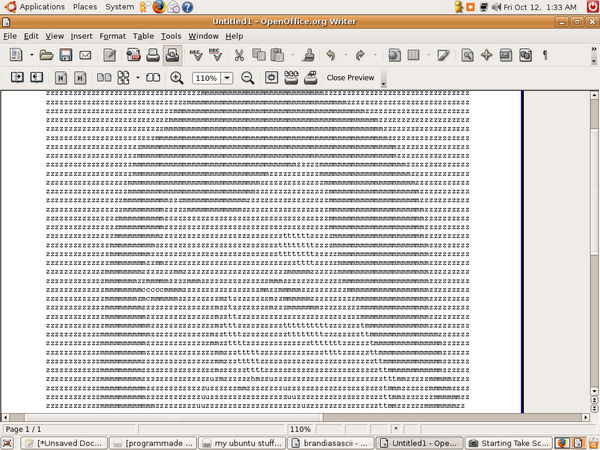Screen dimensions: 600x450
Task: Toggle the AutoSpellcheck icon
Action: pyautogui.click(x=215, y=55)
